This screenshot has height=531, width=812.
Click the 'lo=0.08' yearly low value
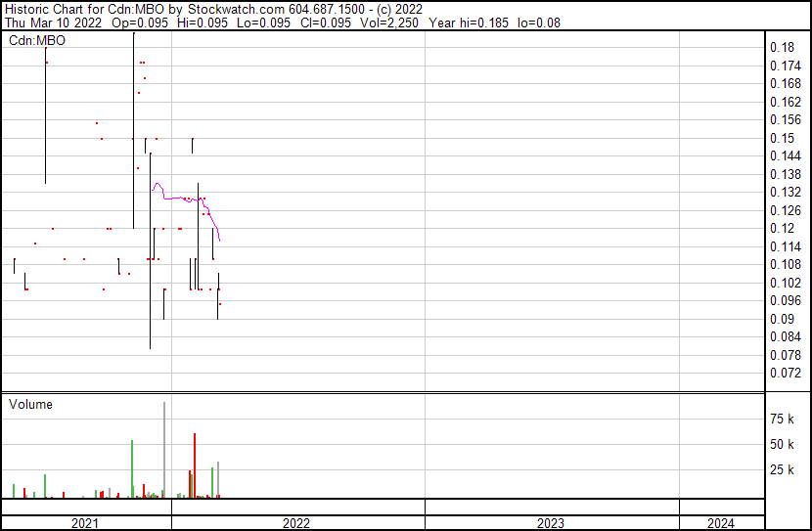tap(539, 22)
